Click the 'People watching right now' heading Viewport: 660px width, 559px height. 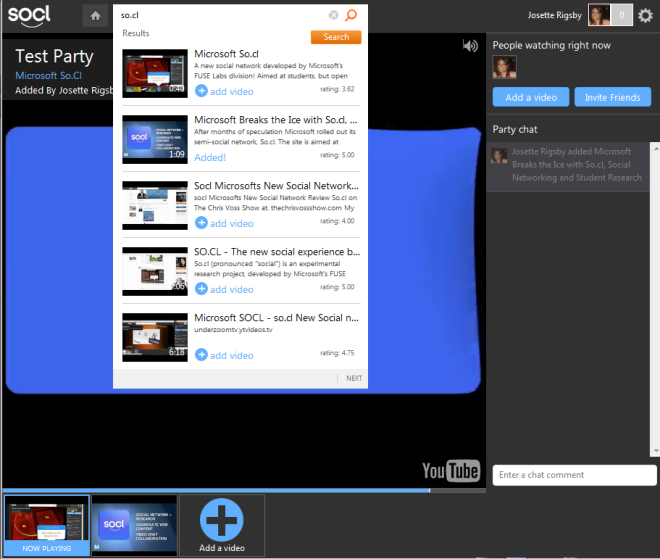(551, 45)
